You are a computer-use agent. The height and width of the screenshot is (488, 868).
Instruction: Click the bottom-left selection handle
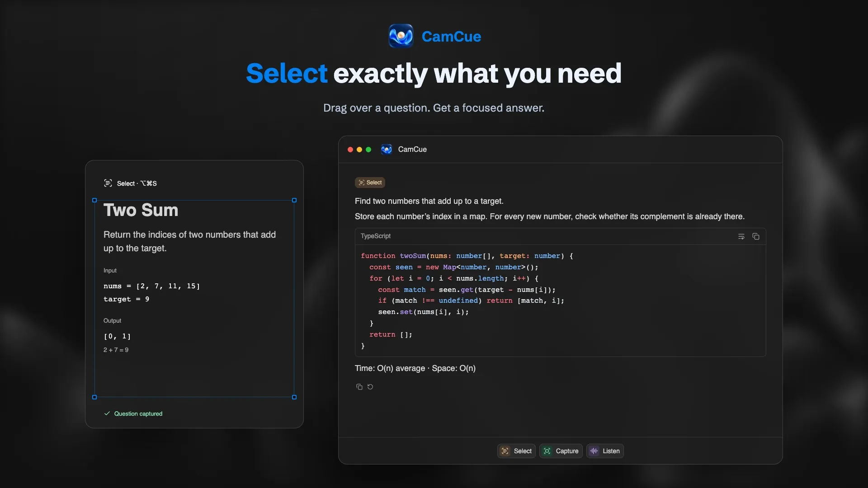point(94,397)
